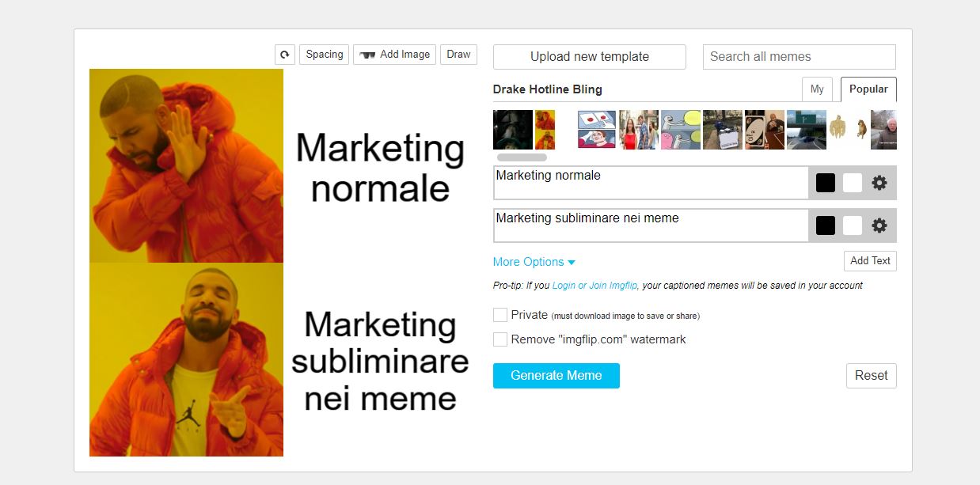The width and height of the screenshot is (980, 485).
Task: Click Upload new template
Action: [x=590, y=57]
